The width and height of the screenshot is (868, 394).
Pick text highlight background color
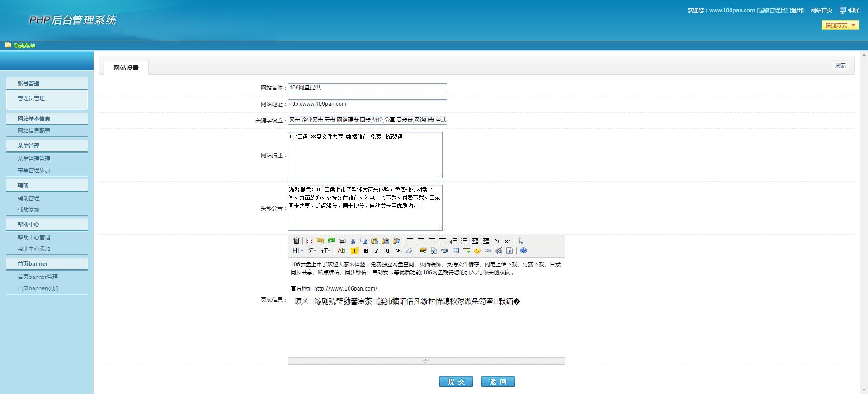(354, 251)
